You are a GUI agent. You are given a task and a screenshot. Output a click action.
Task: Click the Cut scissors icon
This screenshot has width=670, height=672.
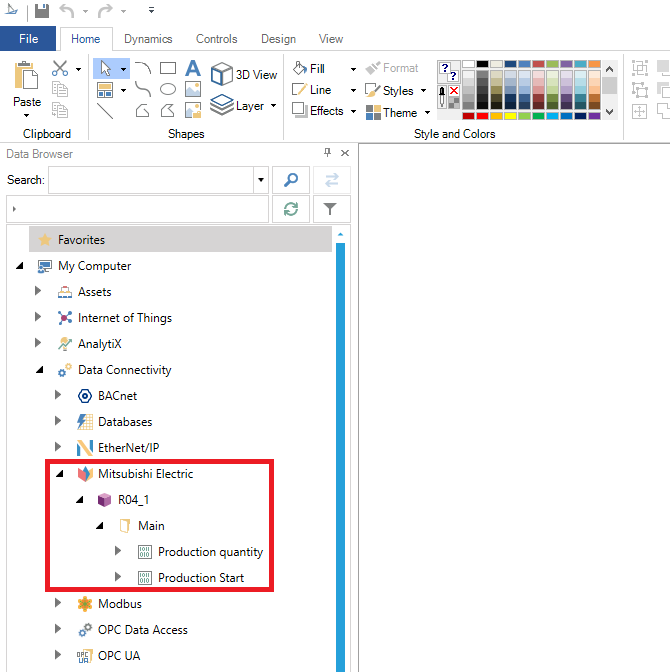(60, 68)
